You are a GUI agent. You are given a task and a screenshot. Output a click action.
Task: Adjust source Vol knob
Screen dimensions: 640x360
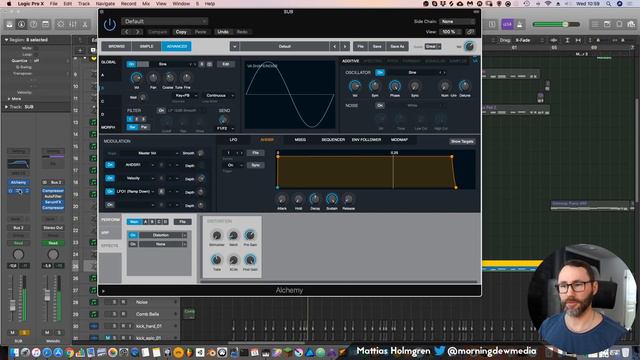136,78
